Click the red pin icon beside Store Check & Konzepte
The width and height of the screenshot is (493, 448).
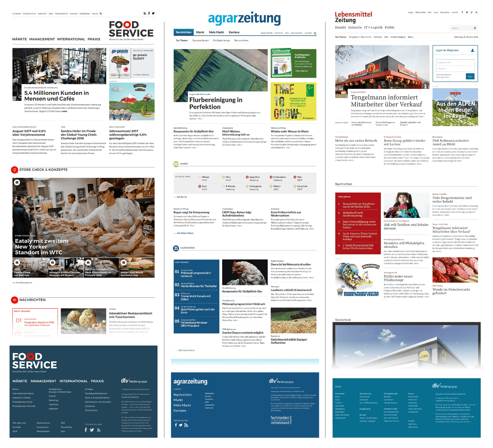(14, 170)
